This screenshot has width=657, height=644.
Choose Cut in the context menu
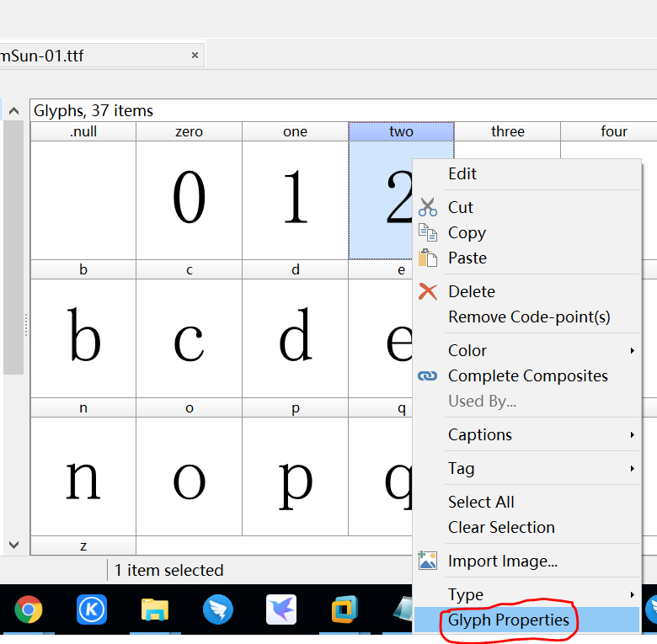click(527, 207)
